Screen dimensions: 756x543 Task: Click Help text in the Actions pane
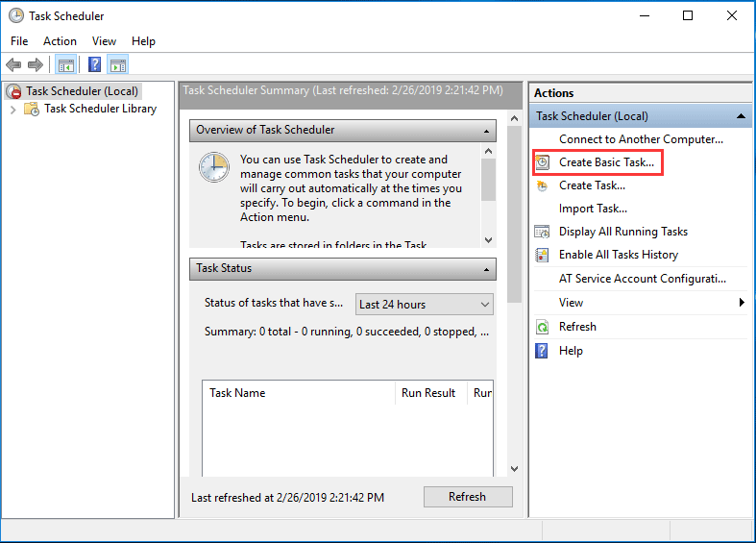click(571, 351)
